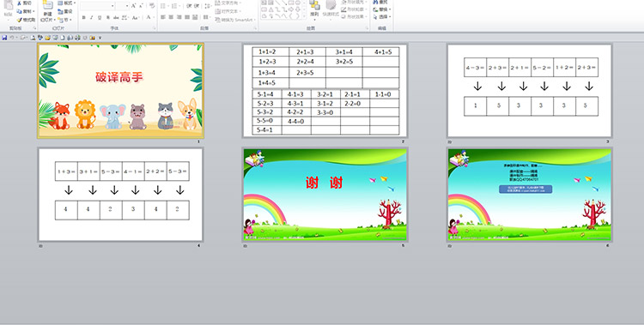
Task: Open the Layout (版式) menu
Action: [67, 3]
